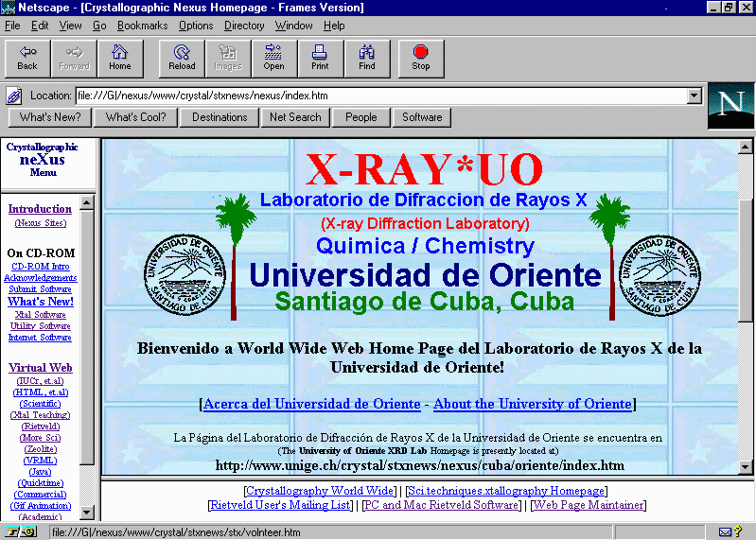Click the Netscape window system menu icon
Viewport: 756px width, 540px height.
click(x=9, y=8)
